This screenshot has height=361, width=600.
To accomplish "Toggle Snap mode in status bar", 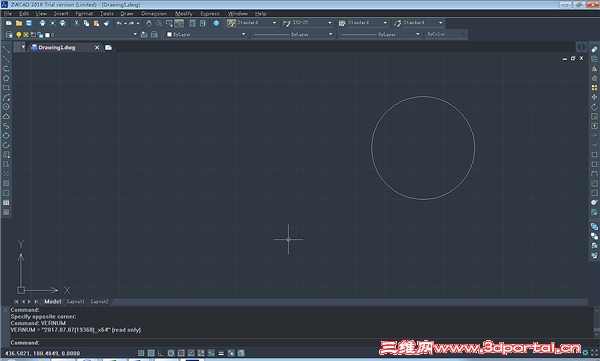I will (141, 353).
